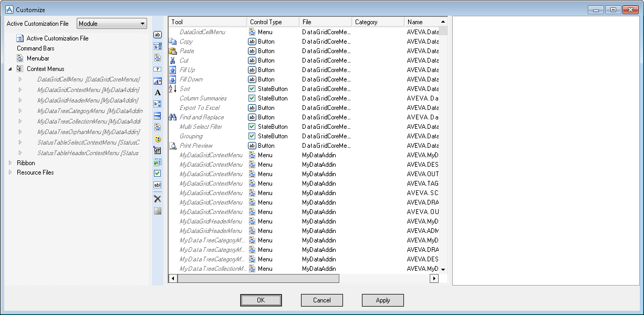
Task: Select the Button (ab) tool in the vertical toolbar
Action: point(157,35)
